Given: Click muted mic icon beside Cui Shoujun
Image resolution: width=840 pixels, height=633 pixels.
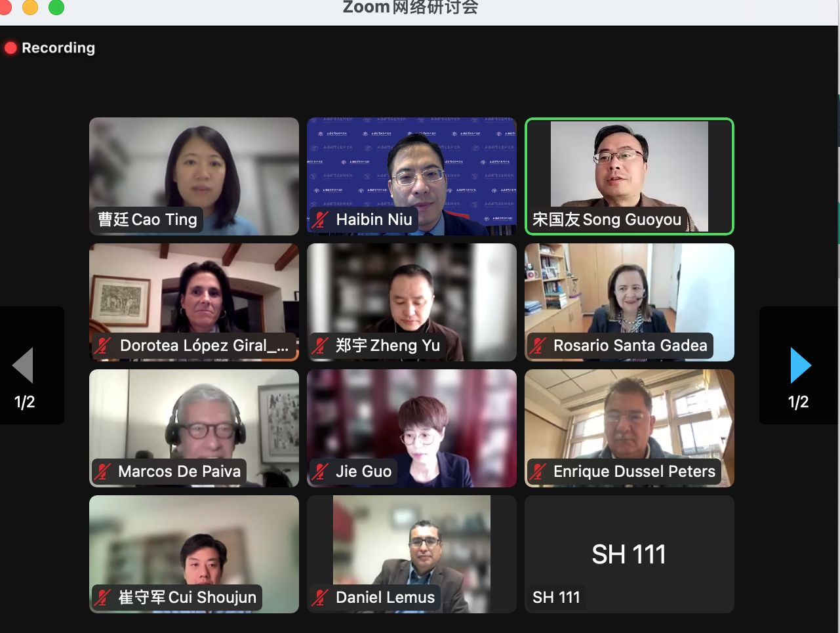Looking at the screenshot, I should point(102,598).
